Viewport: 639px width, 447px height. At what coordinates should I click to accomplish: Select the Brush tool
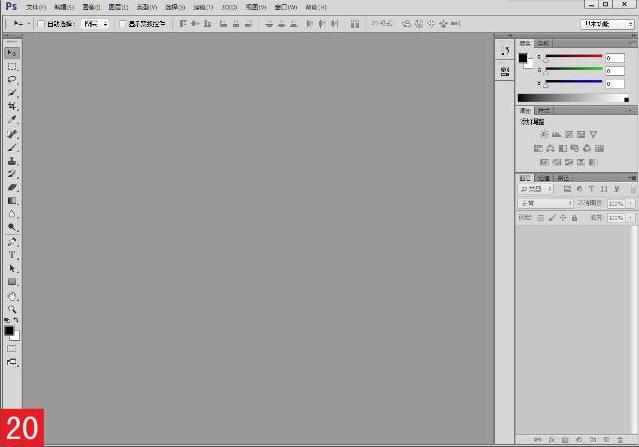[12, 148]
